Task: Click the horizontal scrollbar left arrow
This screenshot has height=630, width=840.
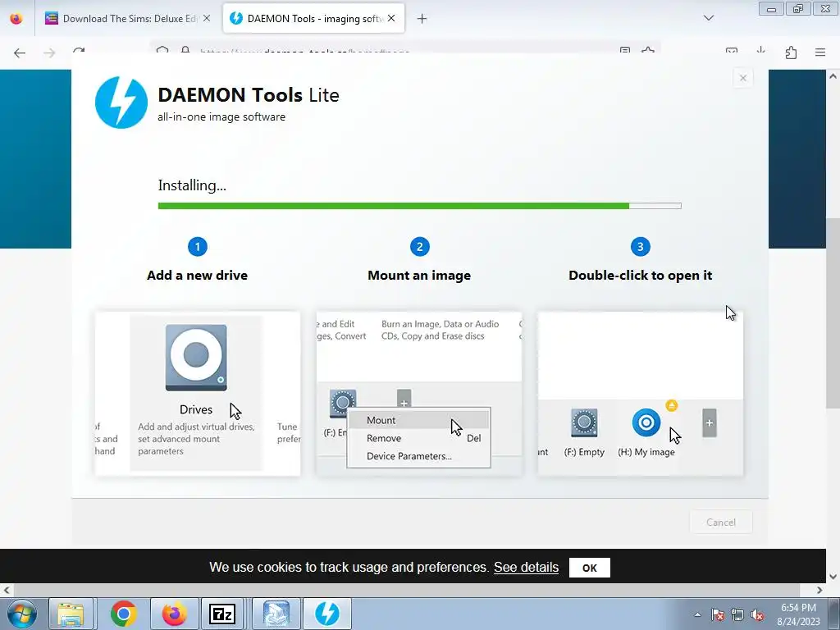Action: pos(7,590)
